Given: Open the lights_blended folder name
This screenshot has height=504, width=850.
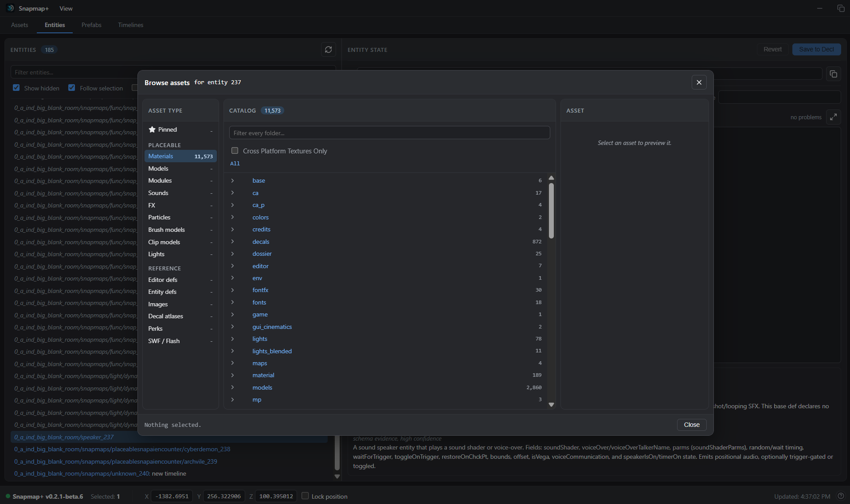Looking at the screenshot, I should click(272, 351).
